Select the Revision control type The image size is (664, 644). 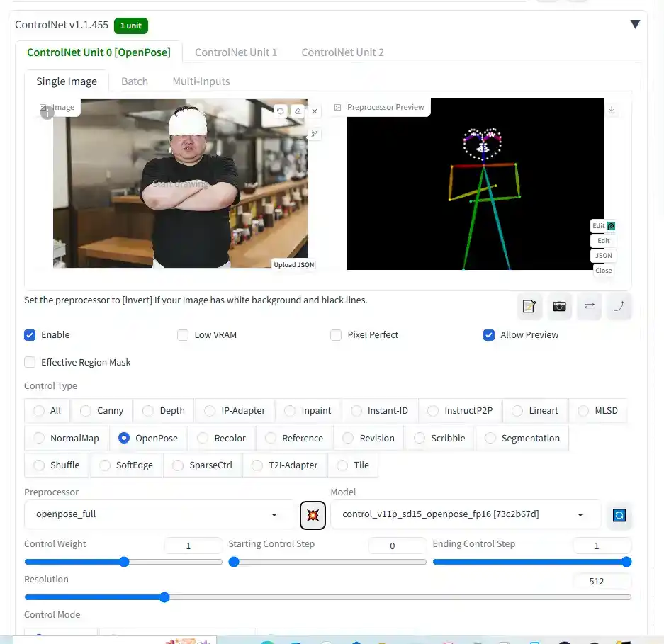click(x=368, y=439)
